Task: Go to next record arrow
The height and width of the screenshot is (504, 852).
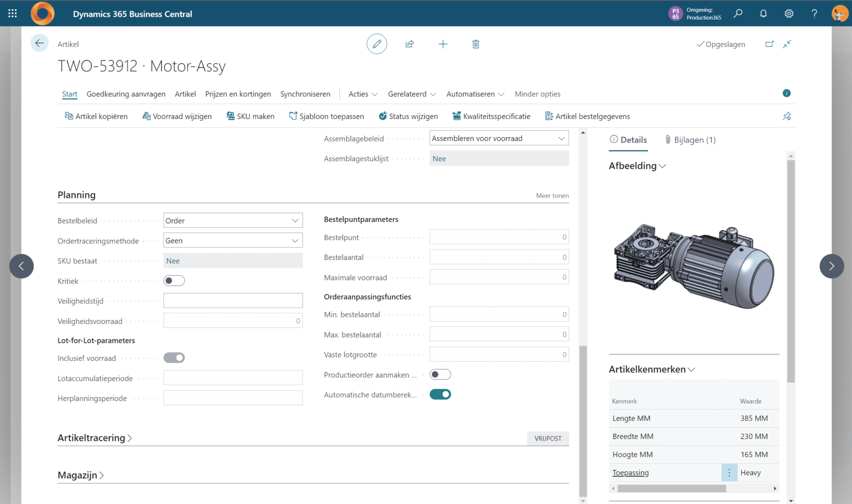Action: click(x=831, y=266)
